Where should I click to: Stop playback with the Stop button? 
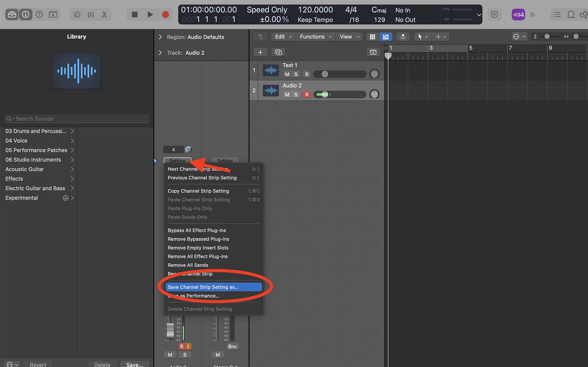pyautogui.click(x=135, y=14)
